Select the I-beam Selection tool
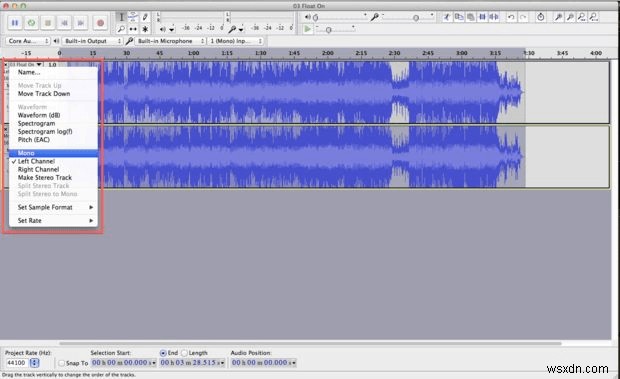The width and height of the screenshot is (620, 379). (121, 17)
